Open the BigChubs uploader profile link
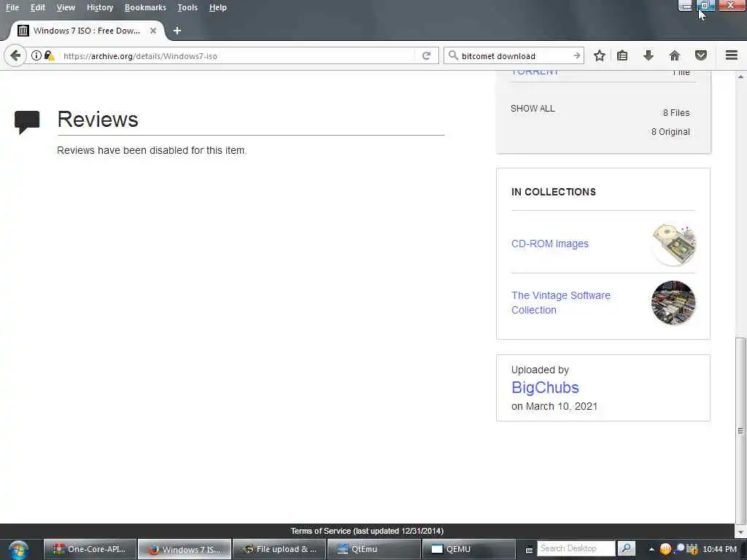This screenshot has width=747, height=560. (545, 387)
